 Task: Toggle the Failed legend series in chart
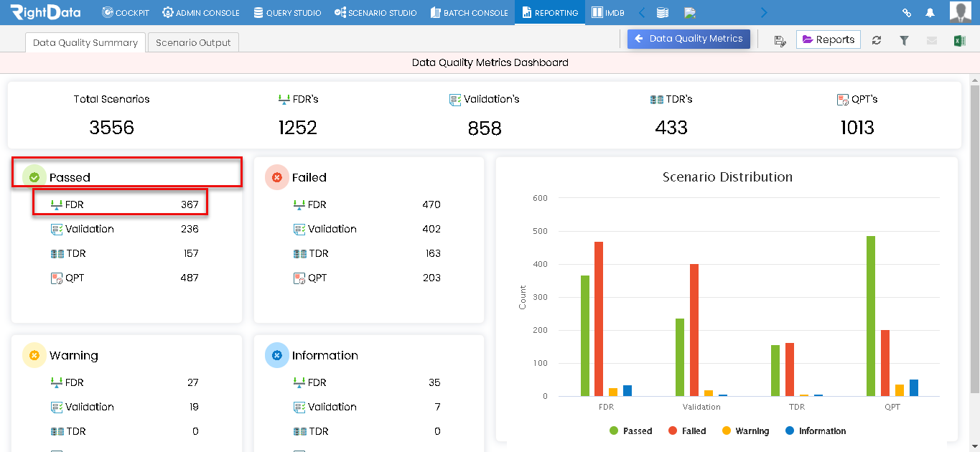click(x=687, y=431)
